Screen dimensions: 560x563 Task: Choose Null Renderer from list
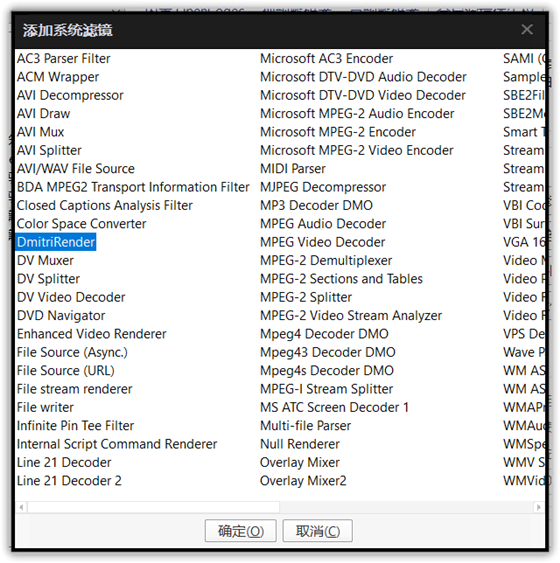[300, 444]
